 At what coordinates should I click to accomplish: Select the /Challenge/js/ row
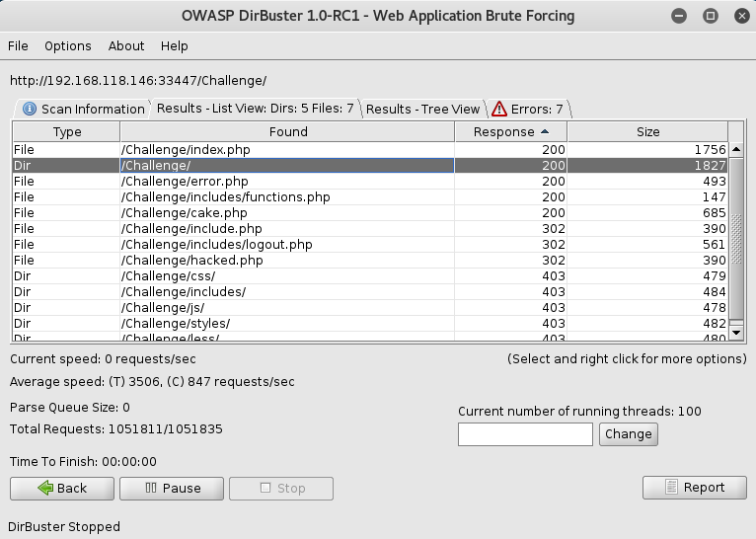370,308
